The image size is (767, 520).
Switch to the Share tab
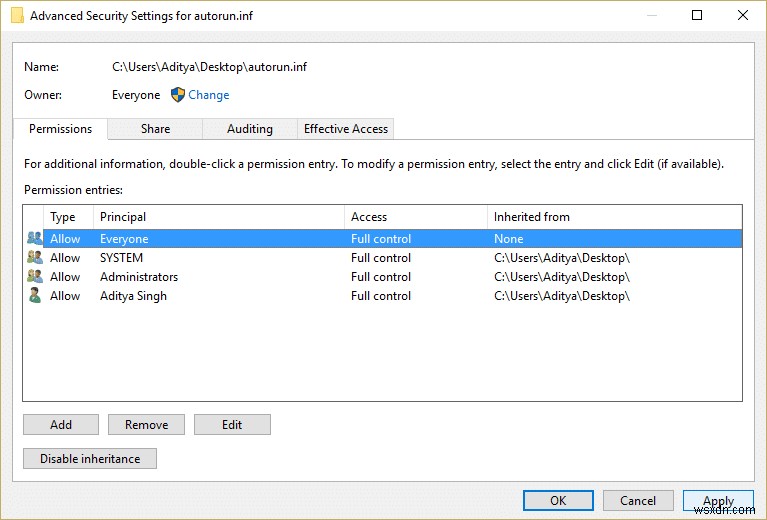click(x=155, y=129)
